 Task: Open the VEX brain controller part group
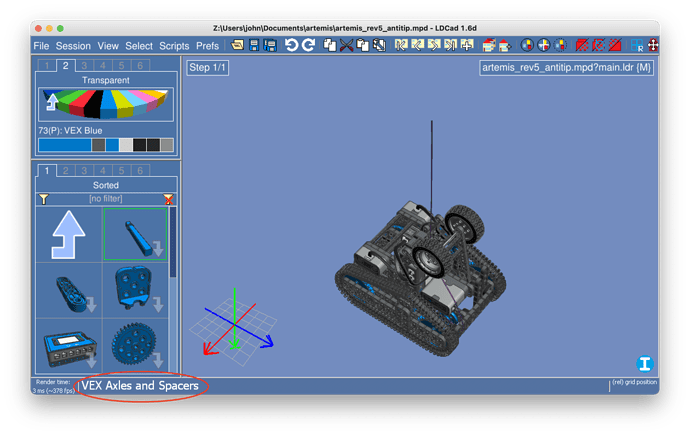(69, 347)
